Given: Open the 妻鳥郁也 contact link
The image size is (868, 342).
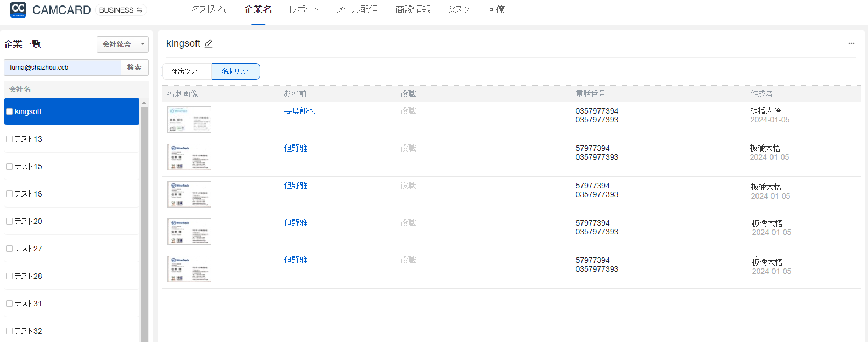Looking at the screenshot, I should (x=299, y=111).
